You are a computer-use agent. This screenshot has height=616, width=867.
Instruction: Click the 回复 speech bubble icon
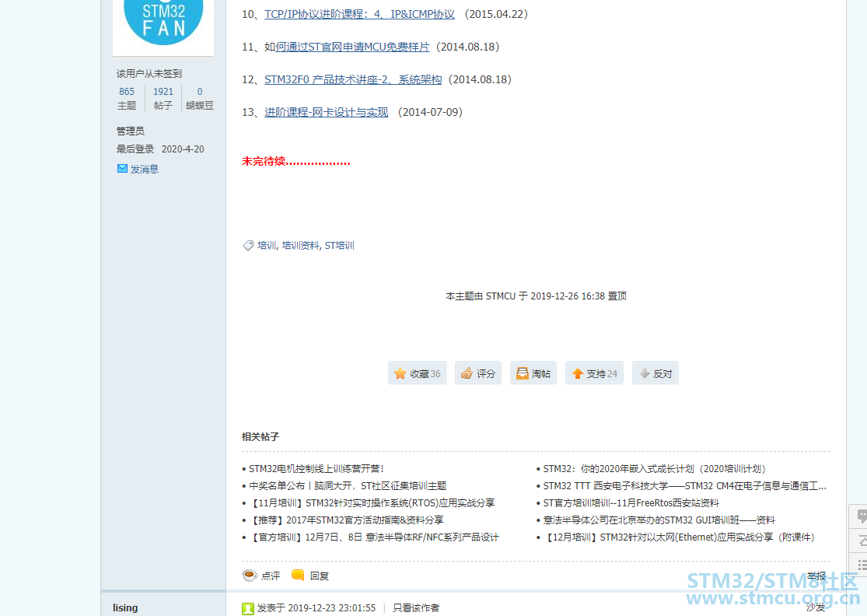click(x=298, y=575)
